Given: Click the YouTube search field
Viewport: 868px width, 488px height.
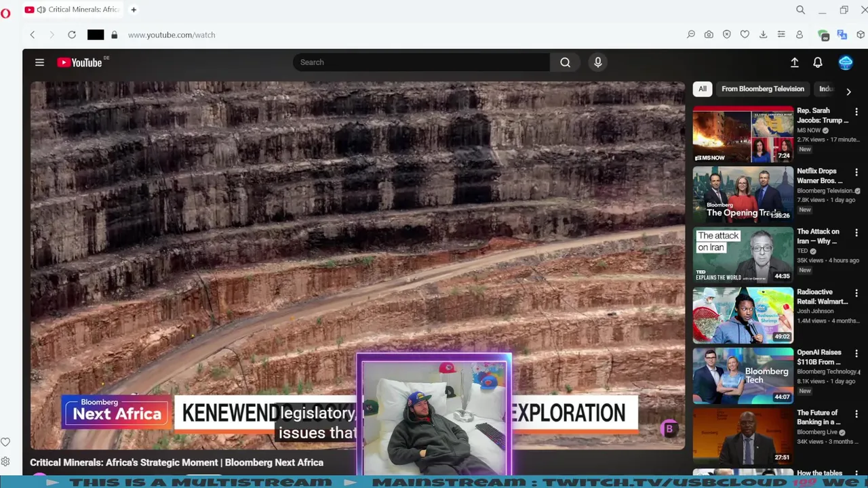Looking at the screenshot, I should click(x=421, y=62).
